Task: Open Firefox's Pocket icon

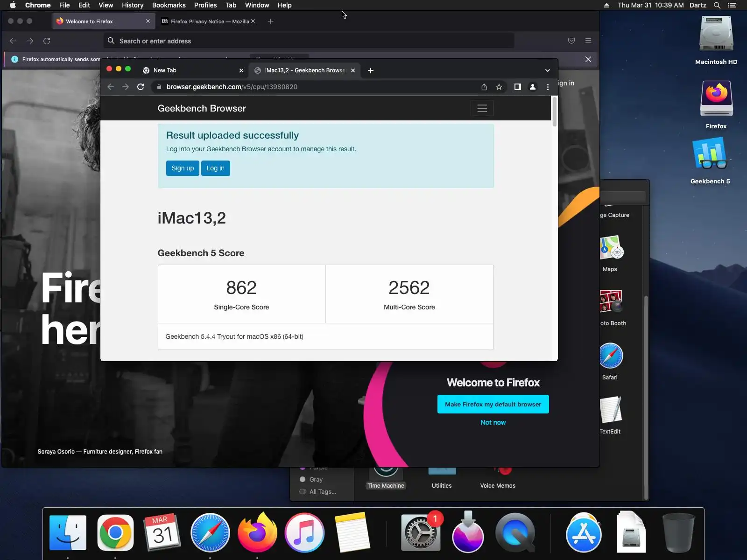Action: 571,41
